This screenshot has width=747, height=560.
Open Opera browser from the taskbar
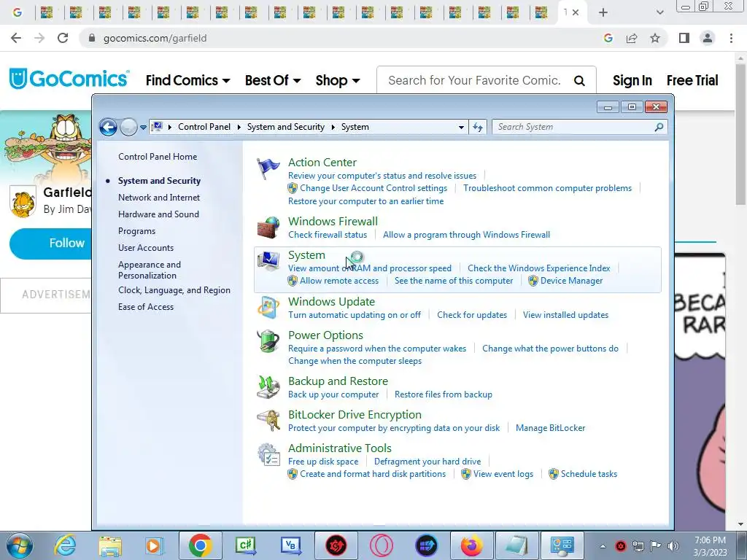pyautogui.click(x=381, y=545)
